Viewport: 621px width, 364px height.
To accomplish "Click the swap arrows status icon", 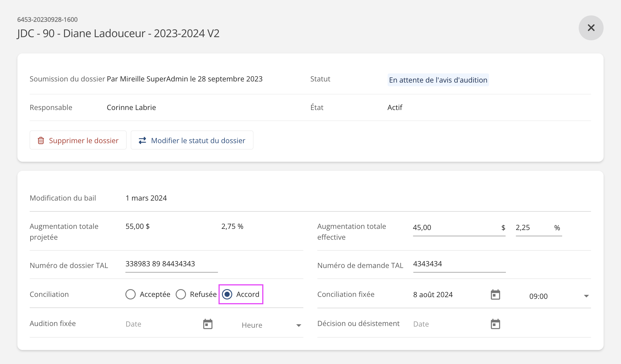I will click(142, 140).
